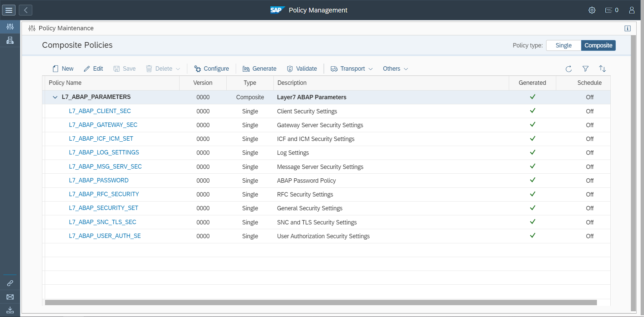Open the L7_ABAP_GATEWAY_SEC policy link
644x317 pixels.
tap(103, 125)
